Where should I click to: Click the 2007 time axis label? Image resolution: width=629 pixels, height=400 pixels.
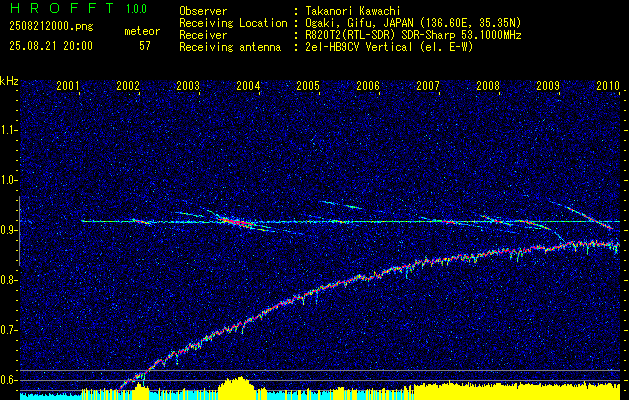428,85
